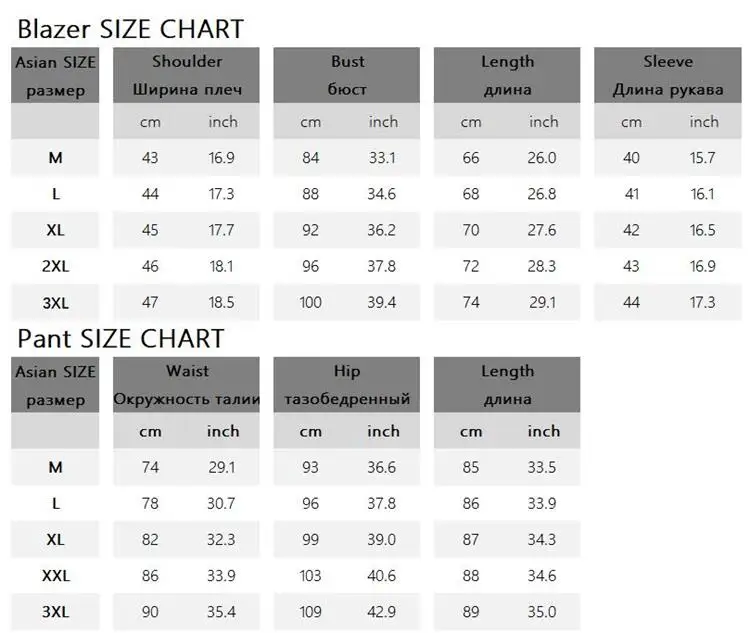Click pant size XXL row label
The image size is (750, 633).
[x=55, y=576]
